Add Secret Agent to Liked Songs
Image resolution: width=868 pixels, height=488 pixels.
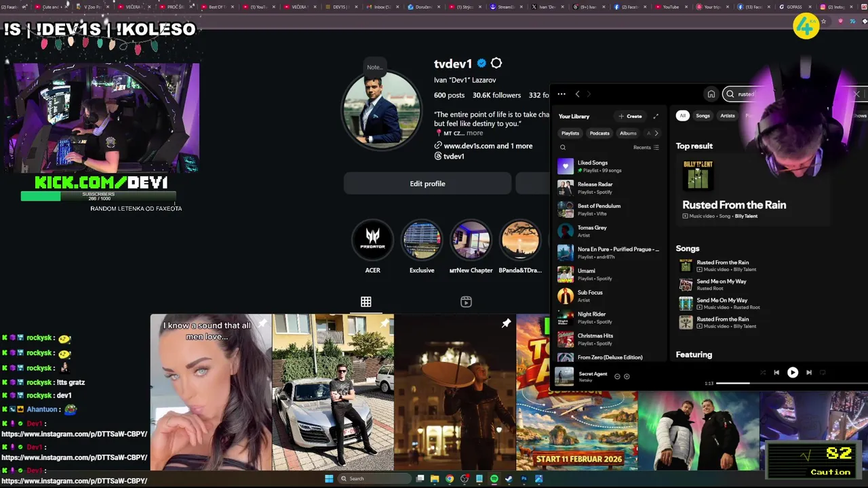[x=627, y=376]
